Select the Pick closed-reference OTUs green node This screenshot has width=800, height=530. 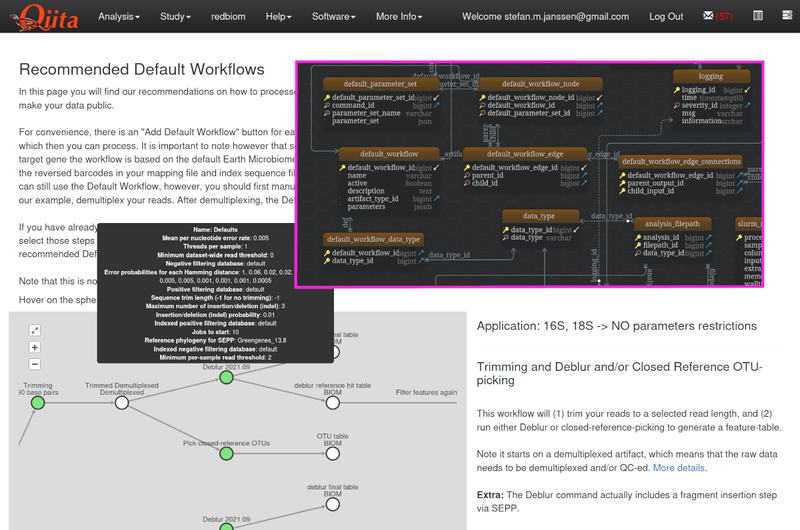(227, 453)
